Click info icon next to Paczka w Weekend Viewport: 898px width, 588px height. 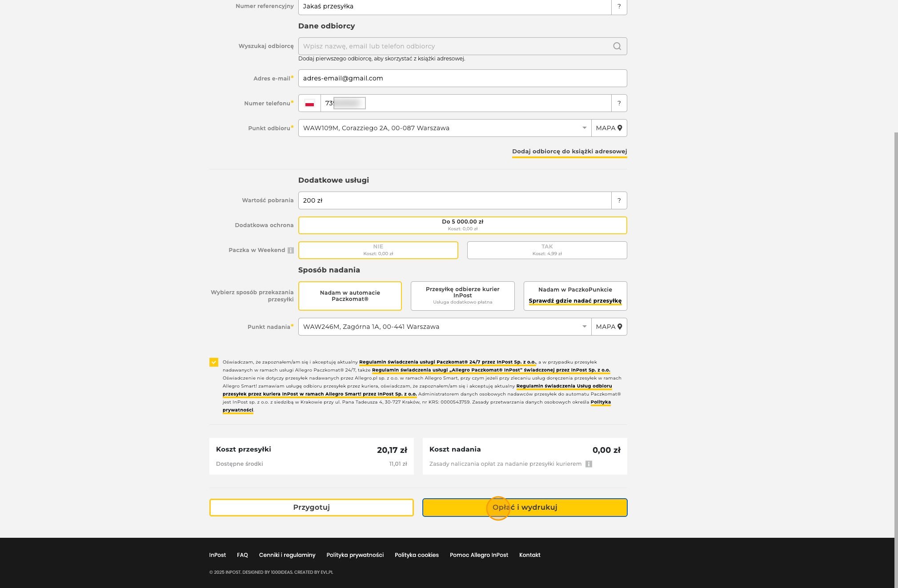point(291,250)
